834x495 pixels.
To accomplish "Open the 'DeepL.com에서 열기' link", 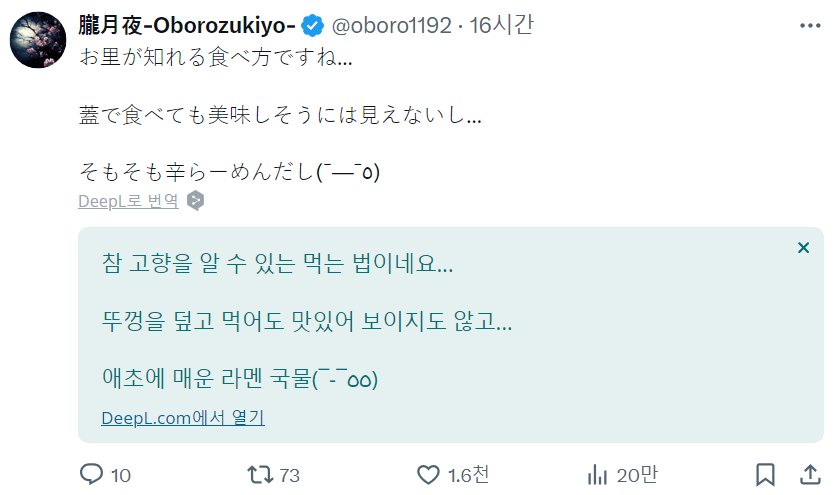I will pos(183,418).
